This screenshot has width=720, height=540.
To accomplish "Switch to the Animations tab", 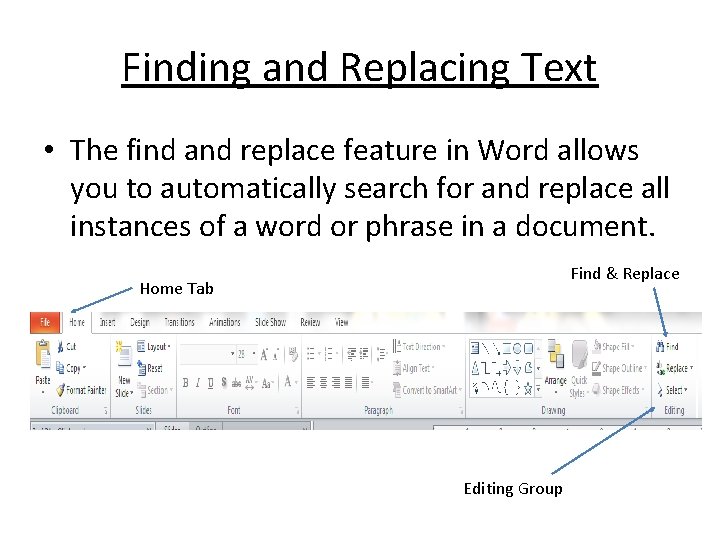I will (225, 322).
